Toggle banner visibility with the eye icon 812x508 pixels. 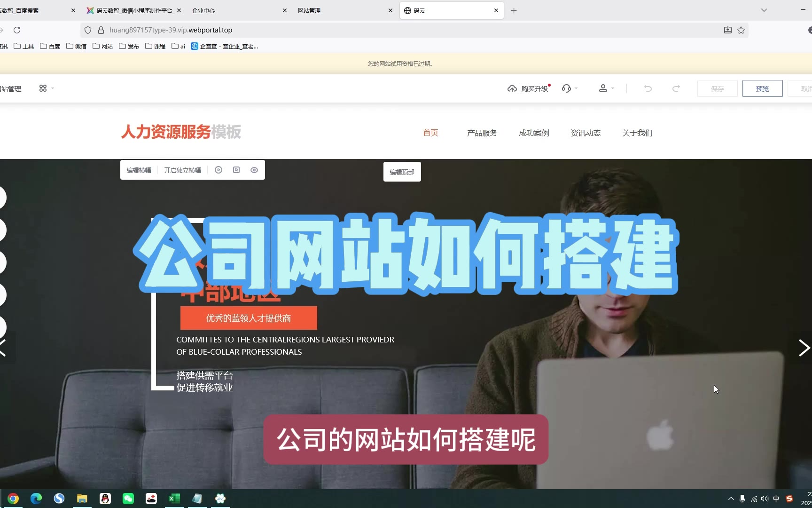(254, 170)
